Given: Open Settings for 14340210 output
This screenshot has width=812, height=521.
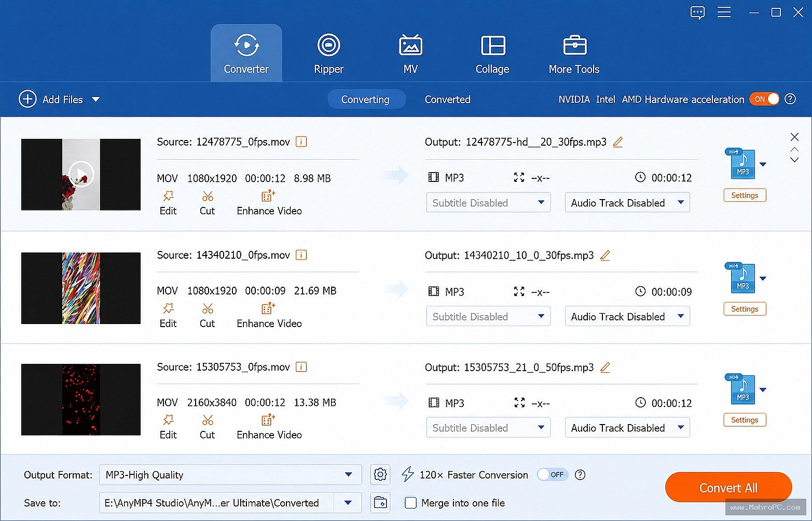Looking at the screenshot, I should click(x=745, y=308).
